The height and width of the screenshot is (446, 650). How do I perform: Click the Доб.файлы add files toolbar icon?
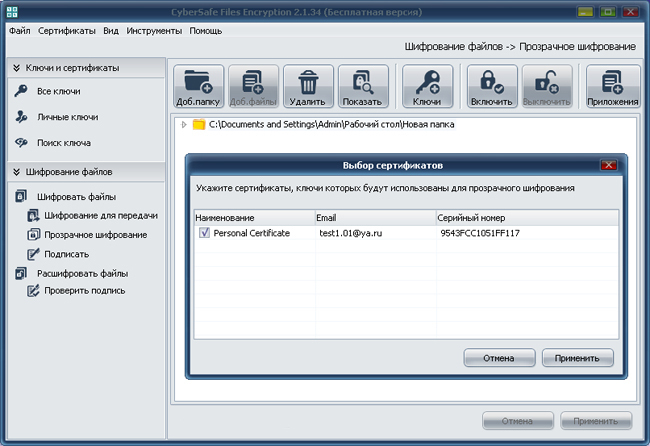[253, 86]
